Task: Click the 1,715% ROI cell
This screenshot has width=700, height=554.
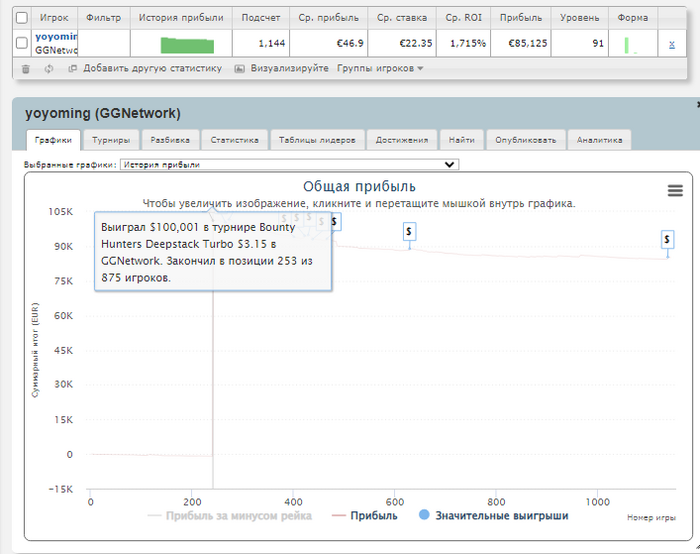Action: 463,43
